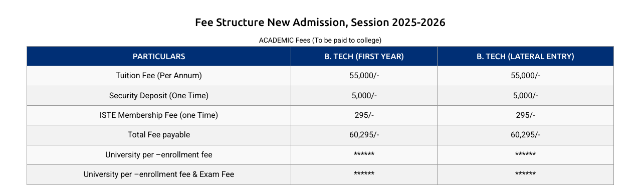644x189 pixels.
Task: Select the Security Deposit (One Time) cell
Action: (159, 96)
